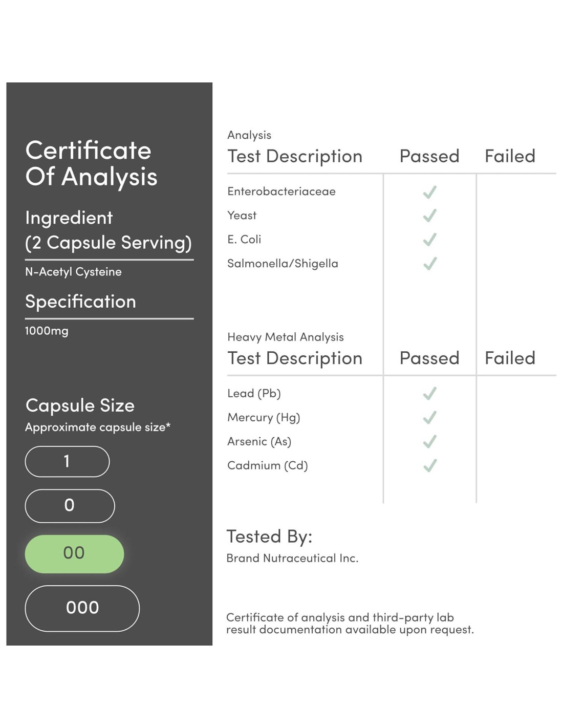563x728 pixels.
Task: Select capsule size 0 pill
Action: tap(70, 506)
